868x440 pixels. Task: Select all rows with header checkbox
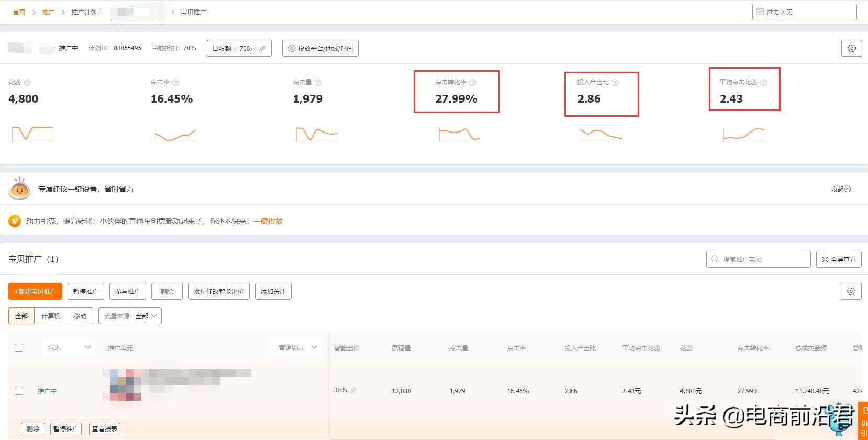19,348
